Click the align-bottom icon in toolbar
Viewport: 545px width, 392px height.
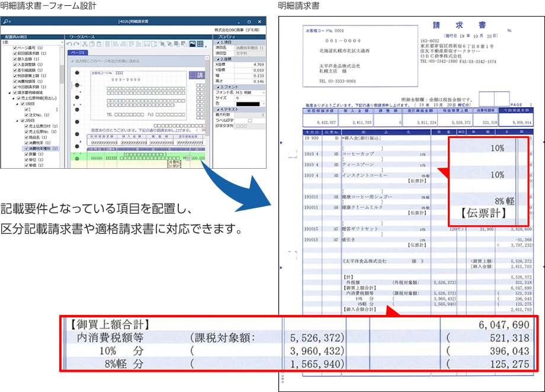[139, 44]
